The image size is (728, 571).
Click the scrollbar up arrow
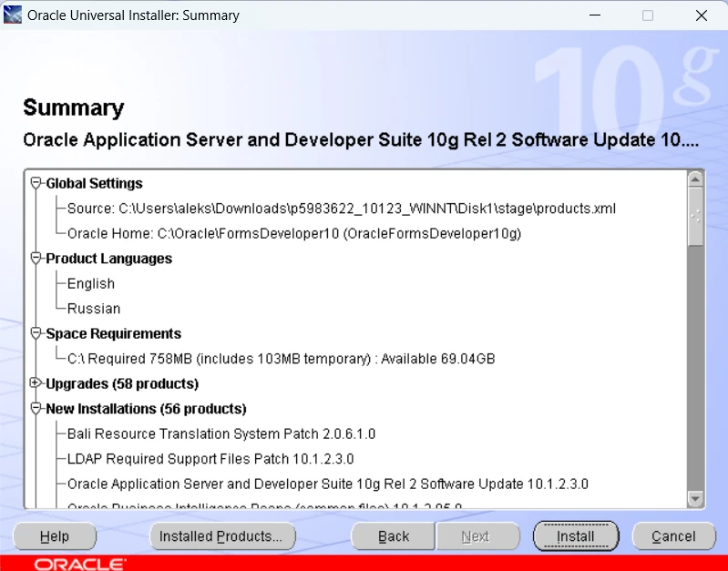(x=695, y=179)
